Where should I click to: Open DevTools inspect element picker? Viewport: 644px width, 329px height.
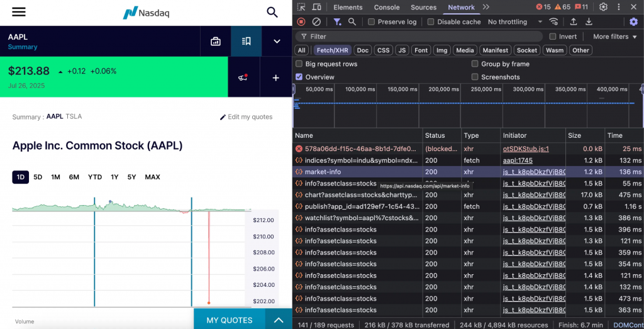pos(301,7)
